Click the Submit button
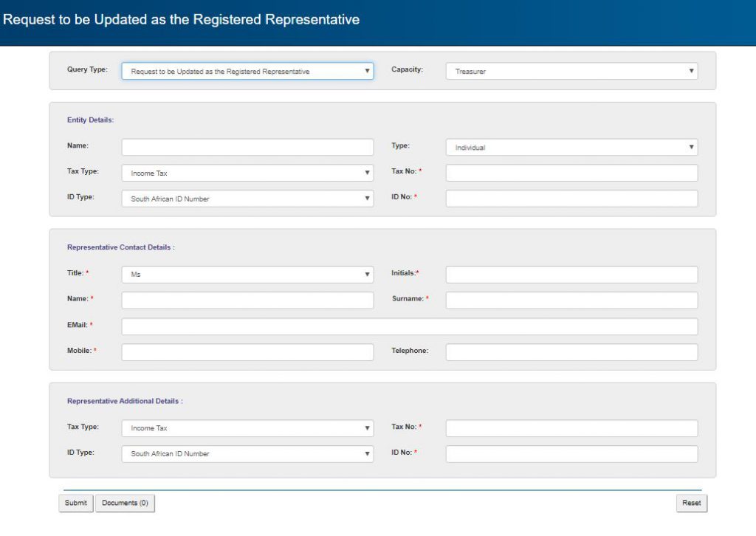This screenshot has height=536, width=756. click(x=75, y=503)
